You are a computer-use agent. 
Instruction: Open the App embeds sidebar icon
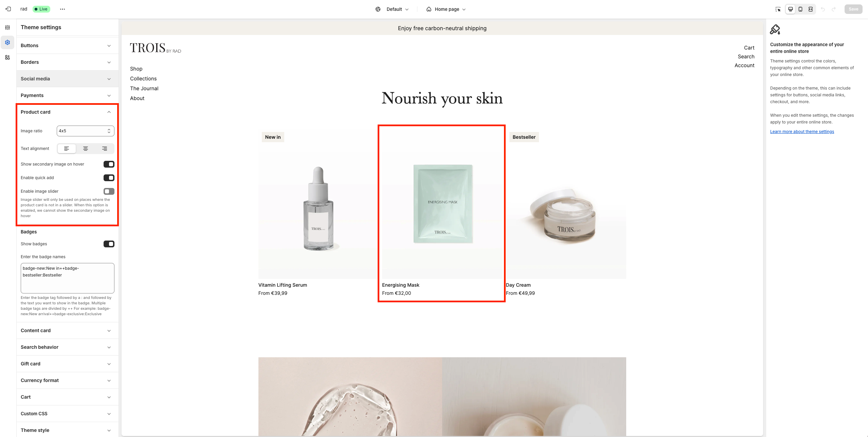7,57
